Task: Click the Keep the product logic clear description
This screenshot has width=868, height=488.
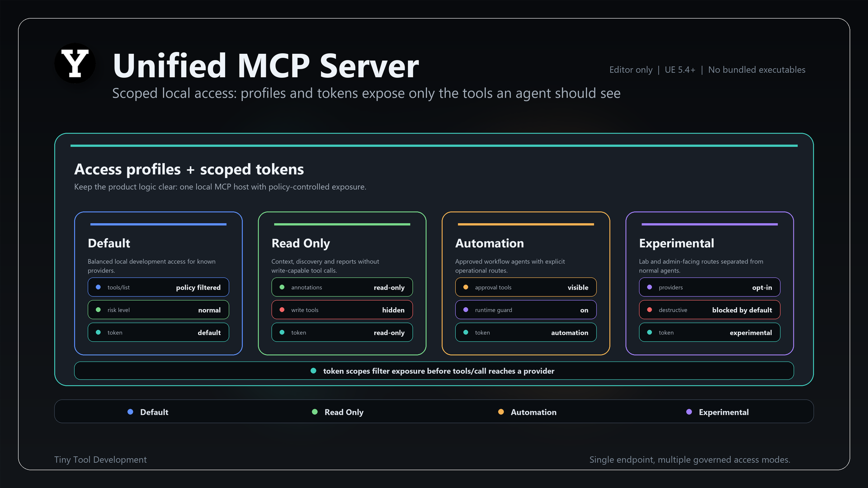Action: pos(220,187)
